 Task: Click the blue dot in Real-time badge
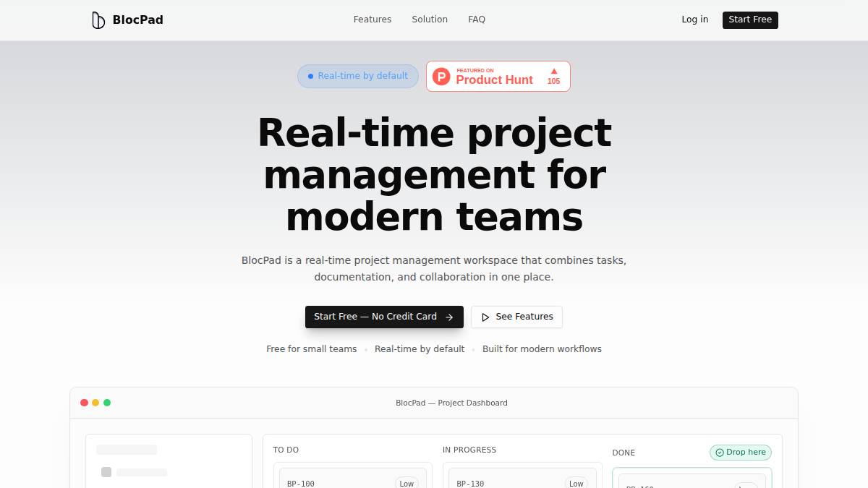tap(310, 76)
